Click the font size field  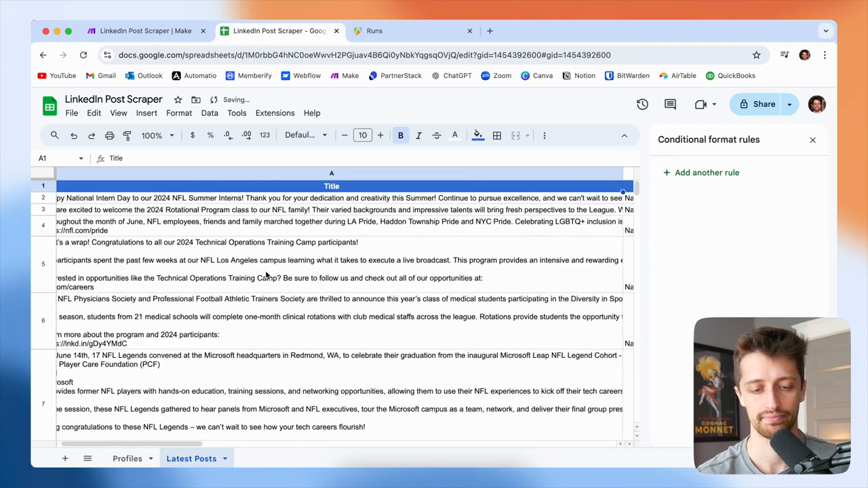[363, 136]
